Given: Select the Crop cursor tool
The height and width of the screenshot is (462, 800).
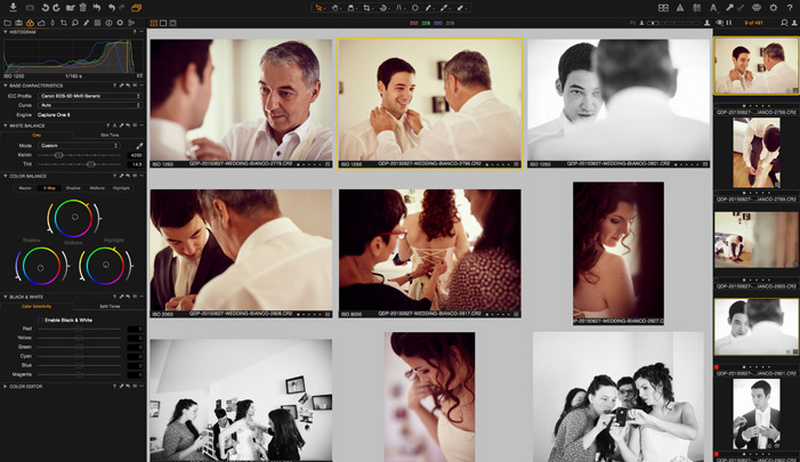Looking at the screenshot, I should 367,8.
